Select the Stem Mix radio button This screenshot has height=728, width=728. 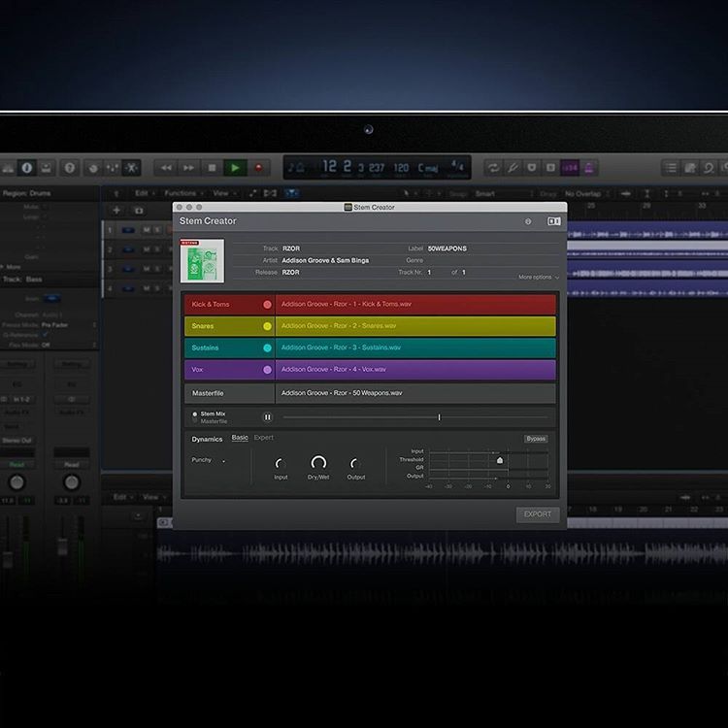(194, 414)
